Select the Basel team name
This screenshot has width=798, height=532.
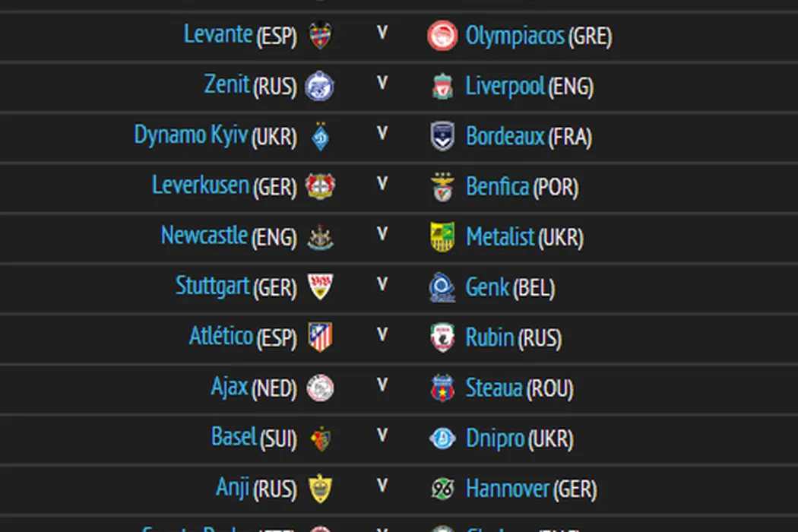pyautogui.click(x=234, y=438)
